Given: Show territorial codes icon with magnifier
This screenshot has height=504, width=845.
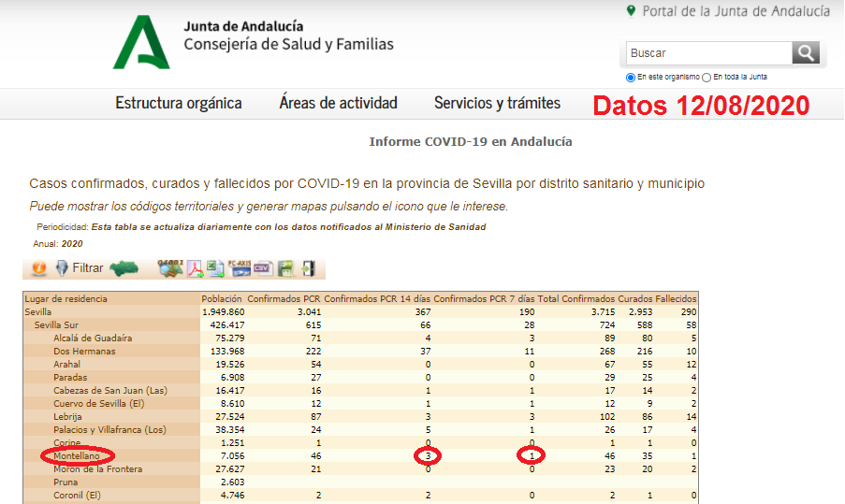Looking at the screenshot, I should 170,268.
